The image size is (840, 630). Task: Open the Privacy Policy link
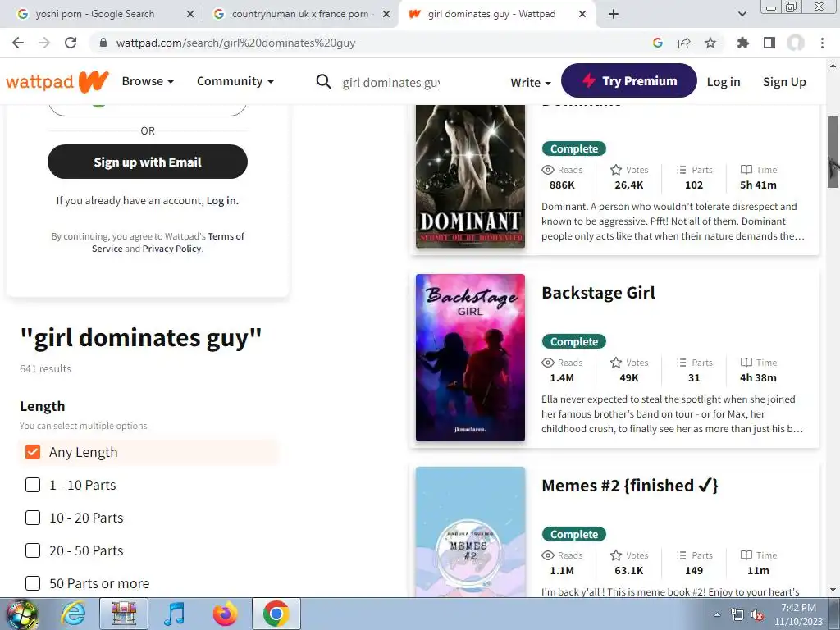tap(172, 249)
